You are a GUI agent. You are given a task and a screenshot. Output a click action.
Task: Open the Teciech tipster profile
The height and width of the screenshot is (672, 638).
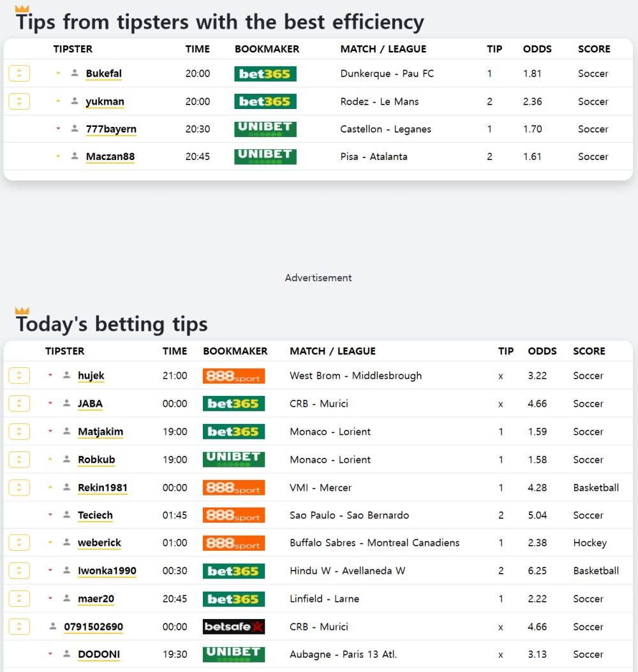click(95, 515)
